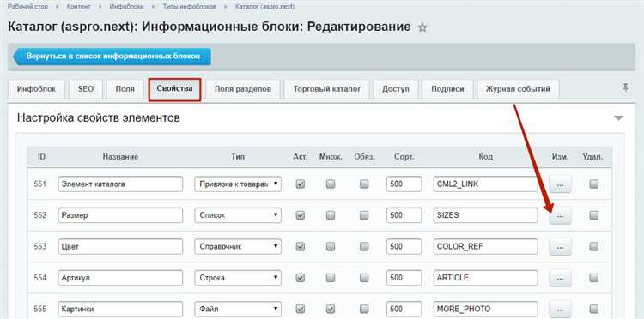This screenshot has height=319, width=644.
Task: Select the Свойства tab
Action: click(x=174, y=89)
